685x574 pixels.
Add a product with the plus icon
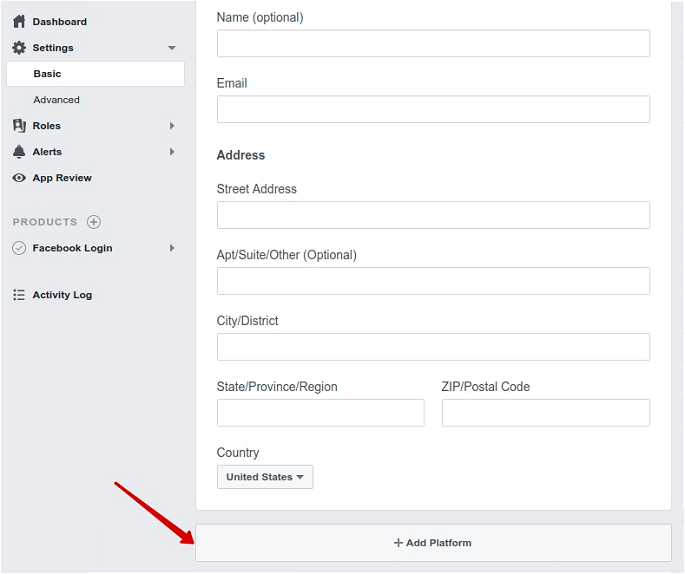[x=93, y=222]
